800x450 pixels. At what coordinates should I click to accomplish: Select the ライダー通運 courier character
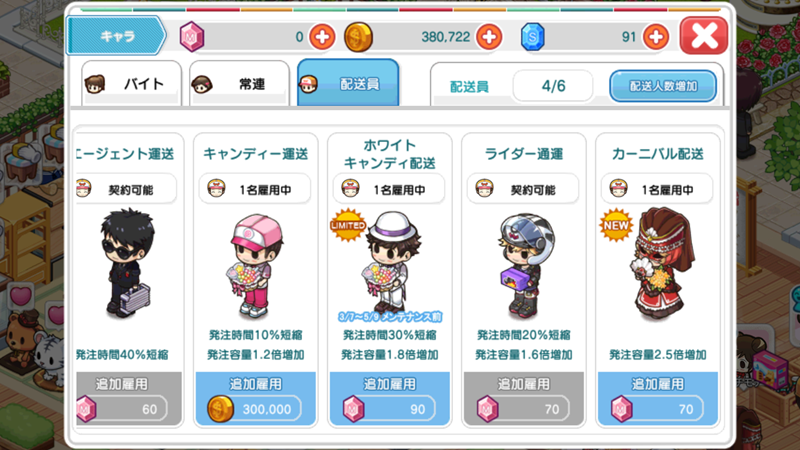click(523, 265)
